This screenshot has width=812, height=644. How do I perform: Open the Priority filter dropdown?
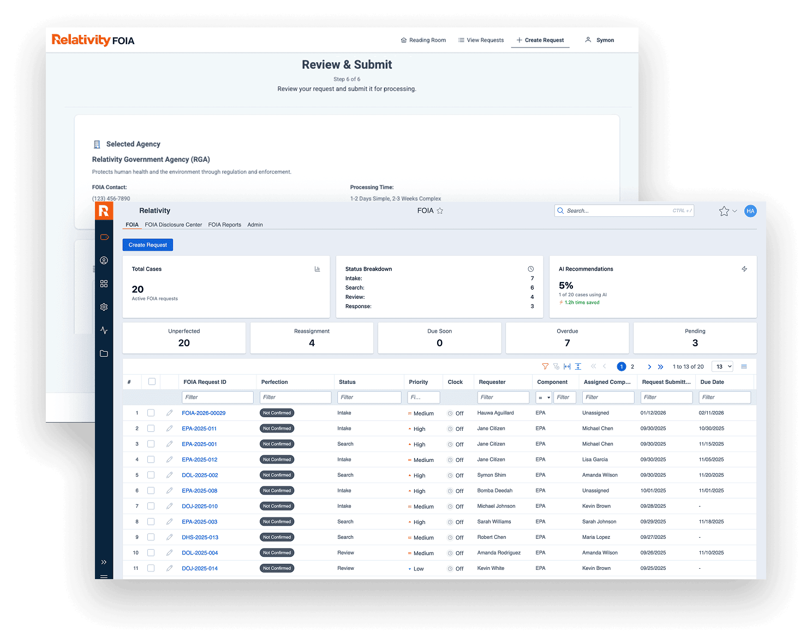tap(423, 398)
